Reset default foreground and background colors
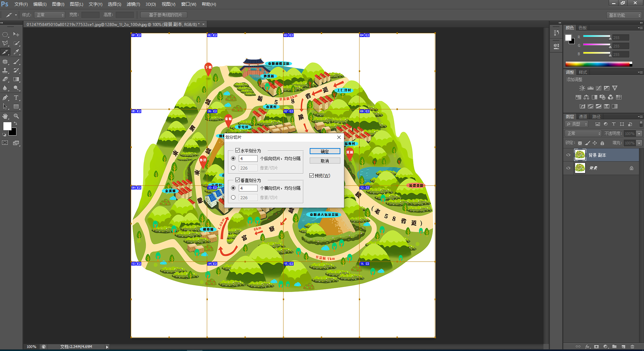This screenshot has height=351, width=644. point(4,135)
